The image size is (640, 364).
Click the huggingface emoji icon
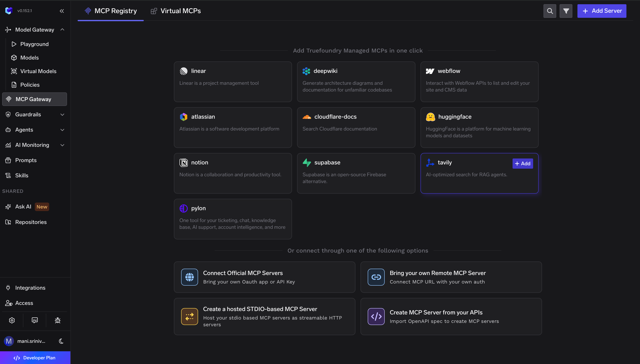[430, 117]
